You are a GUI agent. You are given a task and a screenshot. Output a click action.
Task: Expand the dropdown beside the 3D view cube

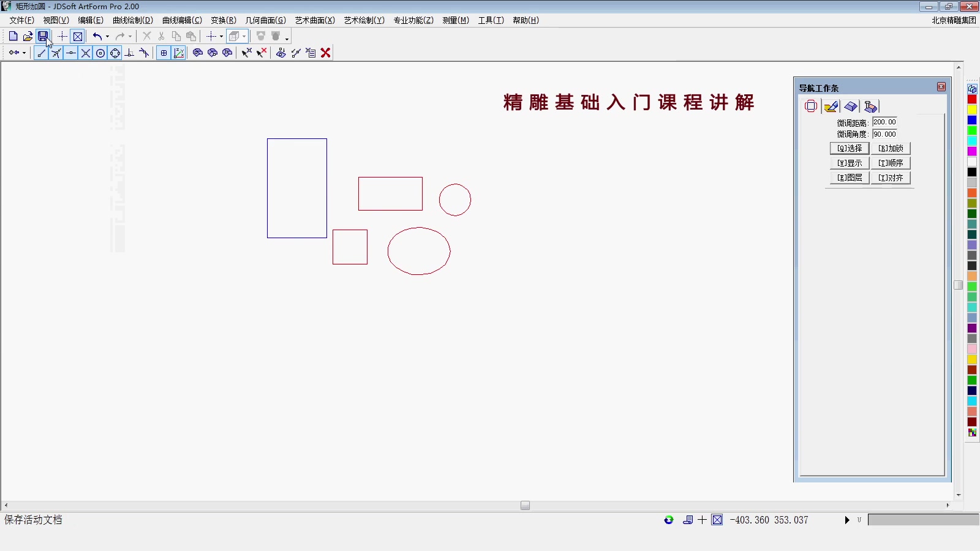244,36
